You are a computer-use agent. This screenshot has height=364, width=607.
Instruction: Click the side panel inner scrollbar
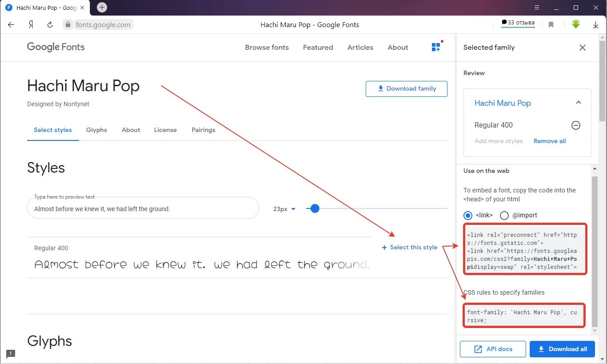pyautogui.click(x=595, y=251)
